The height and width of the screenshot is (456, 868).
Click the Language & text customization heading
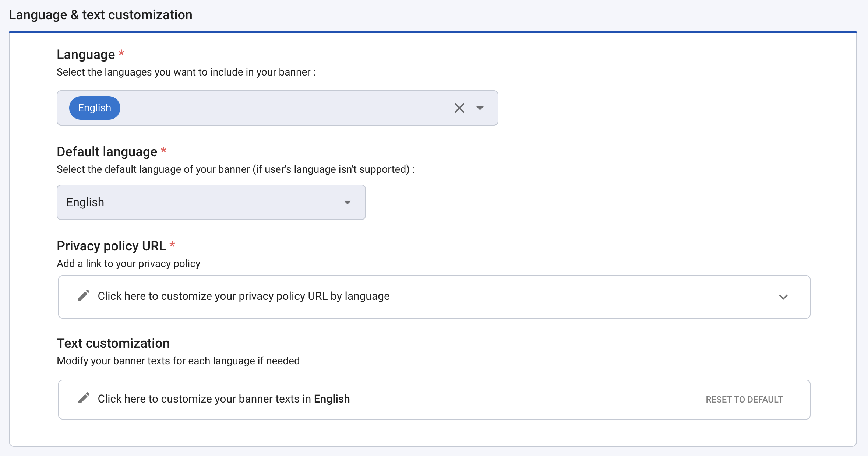click(100, 14)
